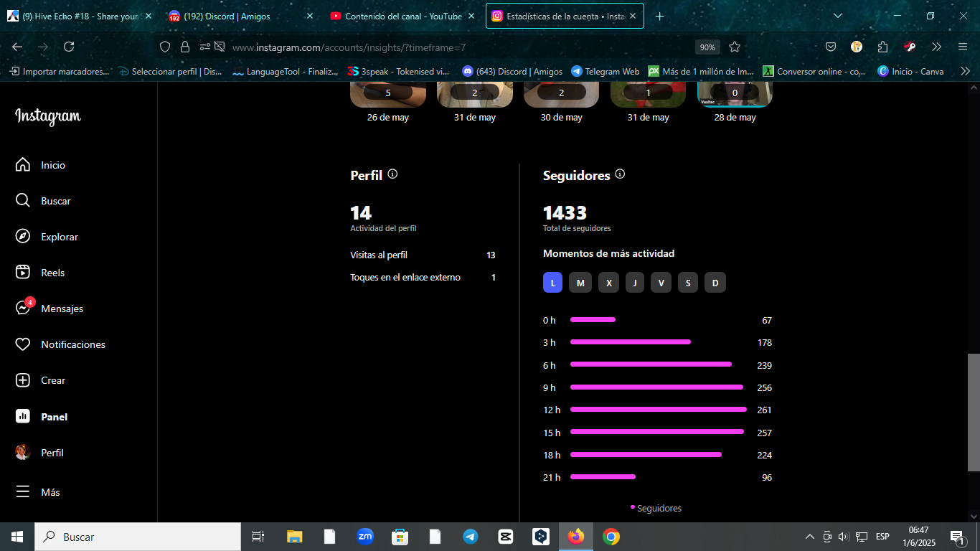Select the V day toggle
The image size is (980, 551).
(x=661, y=283)
